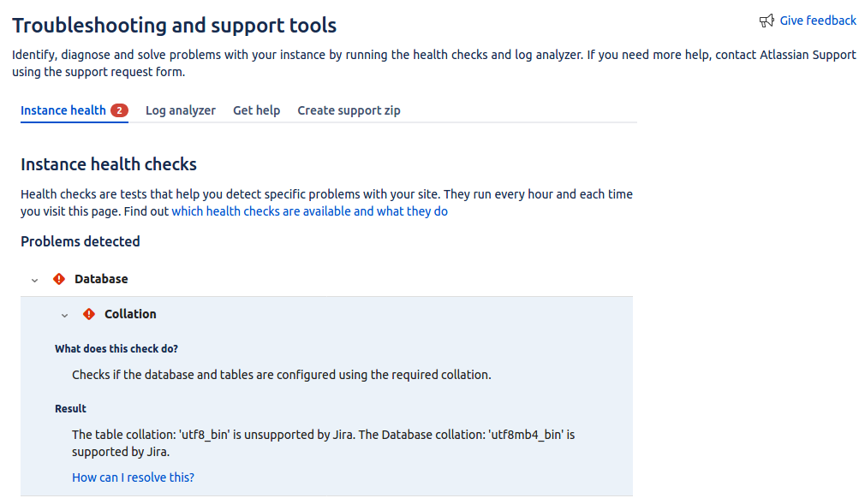Viewport: 865px width, 504px height.
Task: Click the Database red warning icon
Action: click(x=59, y=279)
